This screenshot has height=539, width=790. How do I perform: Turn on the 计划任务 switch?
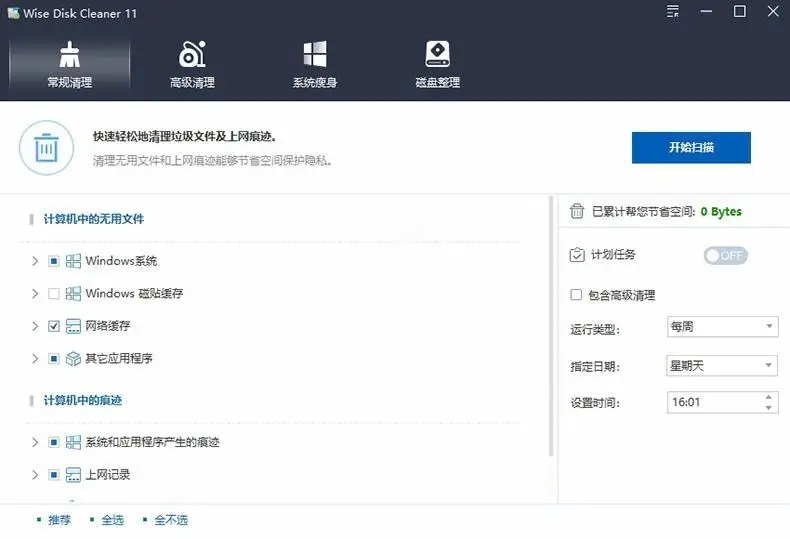pyautogui.click(x=726, y=255)
